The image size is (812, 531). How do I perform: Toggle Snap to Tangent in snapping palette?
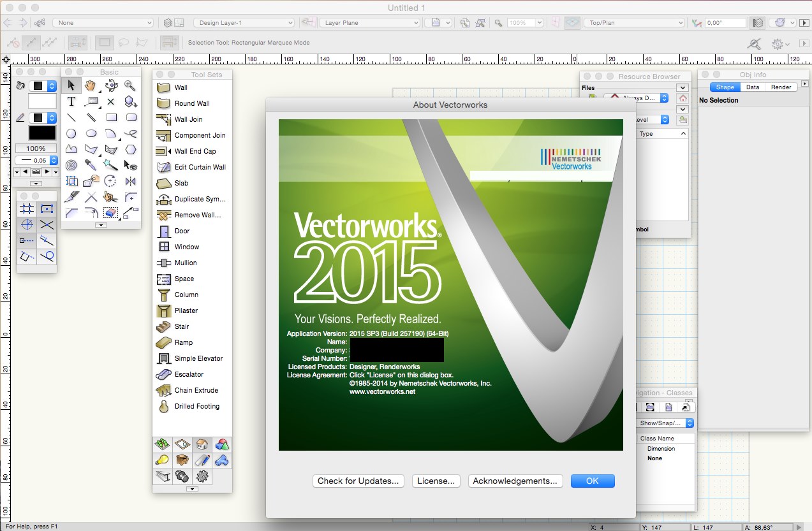46,256
